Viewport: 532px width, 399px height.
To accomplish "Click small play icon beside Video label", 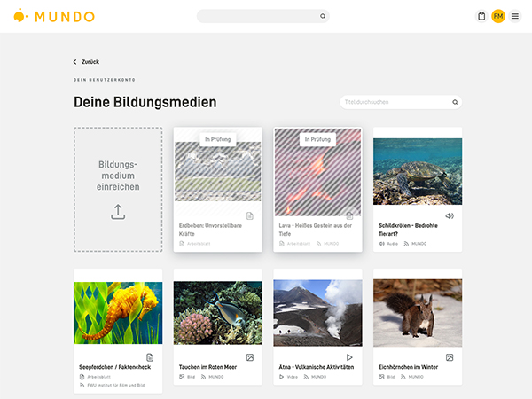I will coord(281,377).
